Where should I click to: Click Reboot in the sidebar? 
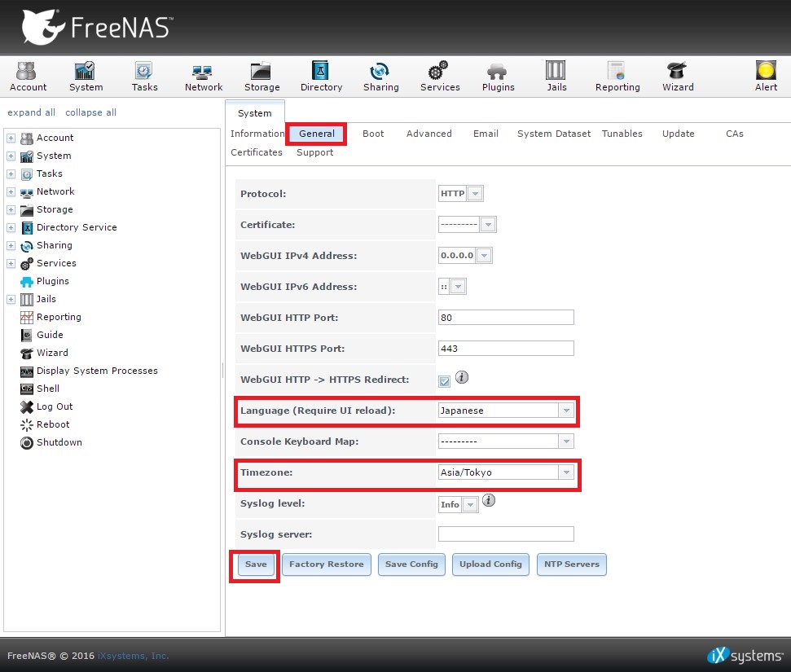tap(53, 424)
